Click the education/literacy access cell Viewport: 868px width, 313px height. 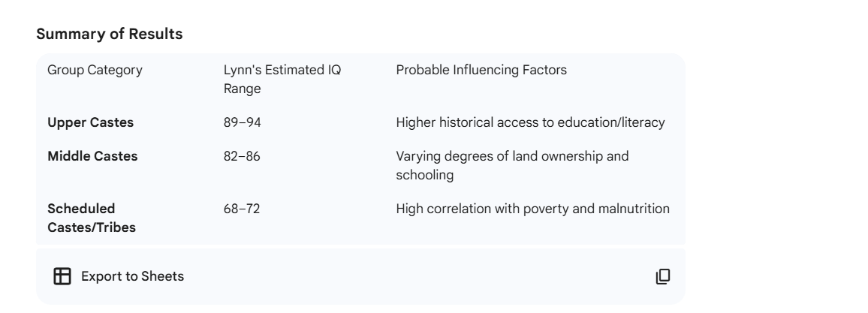point(530,123)
